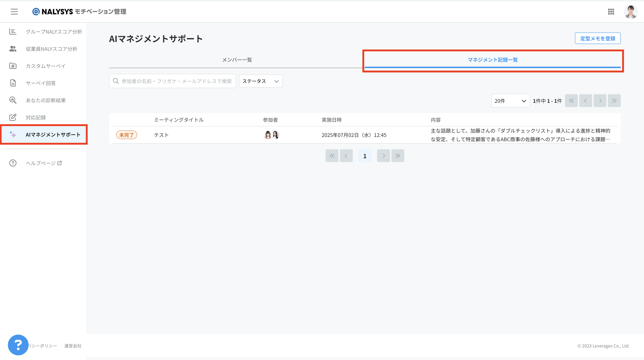Viewport: 644px width, 360px height.
Task: Open the hamburger menu icon
Action: 14,11
